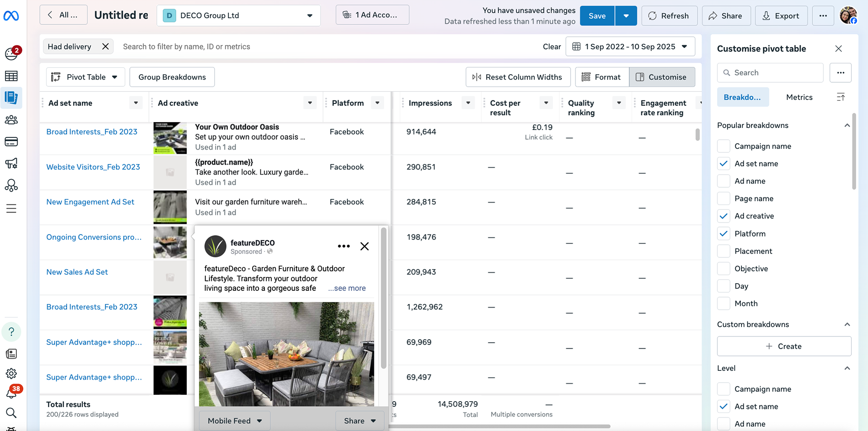Click the table vertical scrollbar thumb near Quality ranking
This screenshot has width=868, height=431.
[x=698, y=135]
